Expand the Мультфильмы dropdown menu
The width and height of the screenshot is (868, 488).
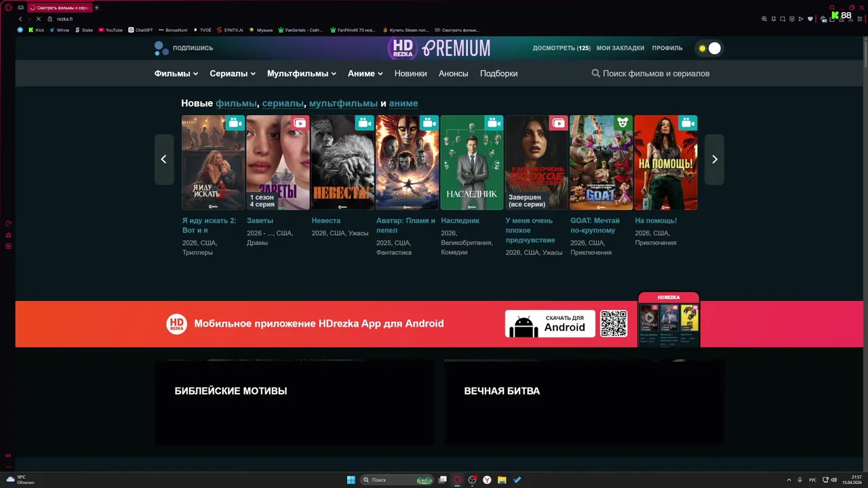coord(302,73)
